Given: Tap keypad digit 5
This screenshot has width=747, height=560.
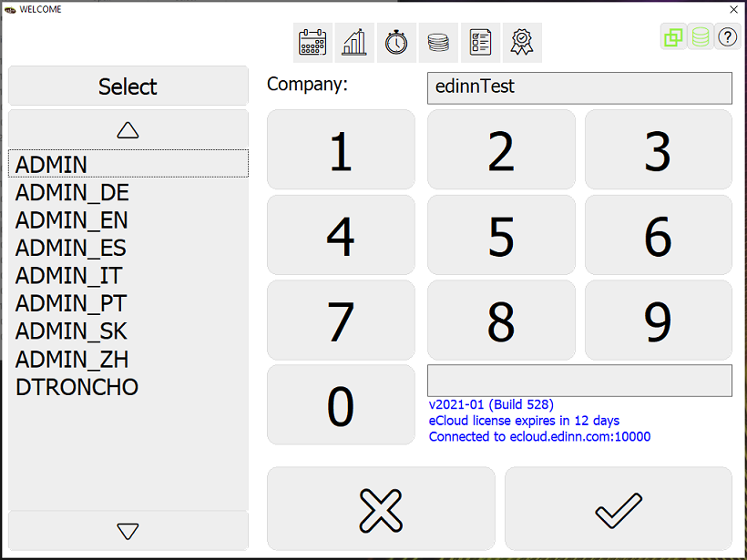Looking at the screenshot, I should tap(501, 235).
